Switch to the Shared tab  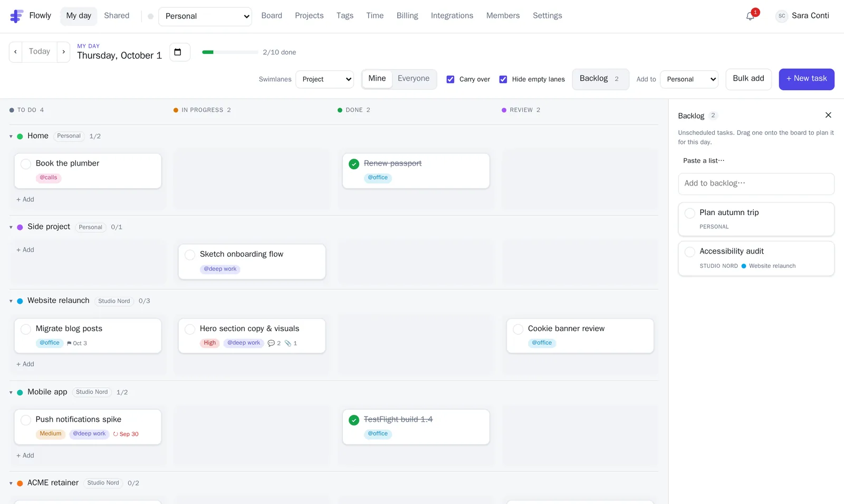tap(117, 16)
